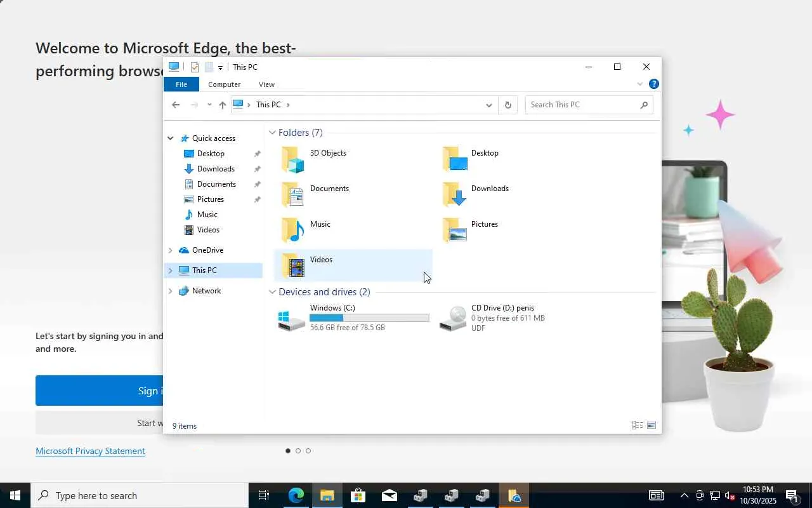Click the taskbar clock showing 10:53 PM
Viewport: 812px width, 508px height.
[x=758, y=495]
